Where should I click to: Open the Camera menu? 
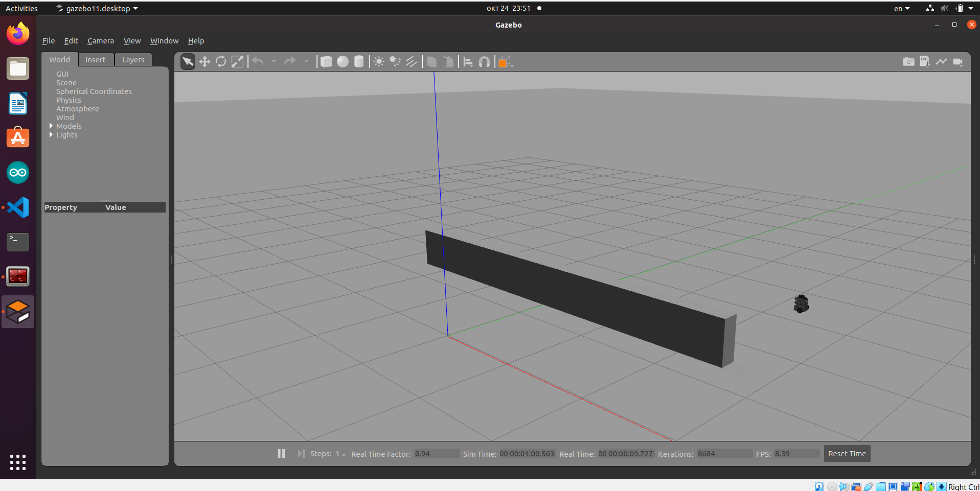(x=100, y=41)
